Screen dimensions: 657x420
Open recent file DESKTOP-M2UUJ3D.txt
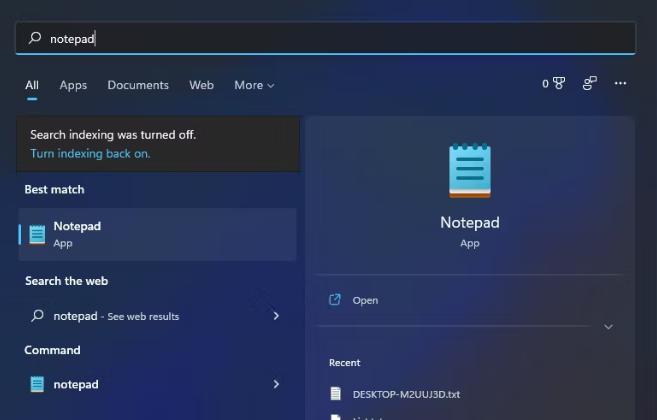click(x=406, y=394)
